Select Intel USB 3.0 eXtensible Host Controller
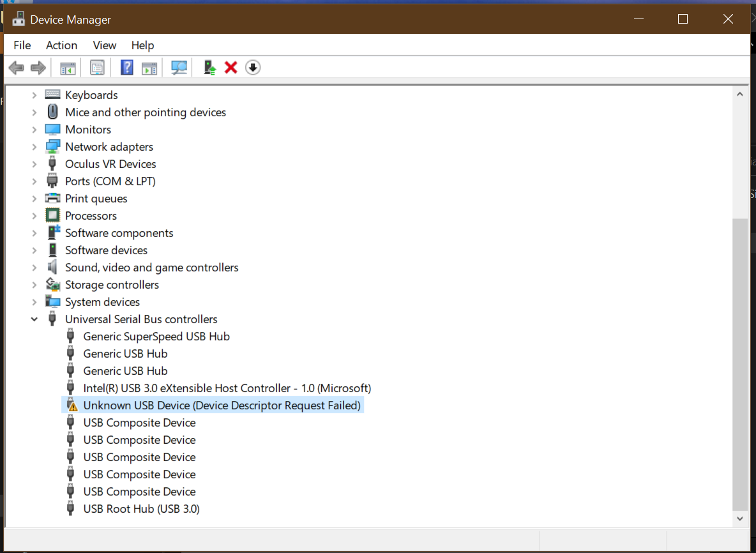 click(227, 388)
